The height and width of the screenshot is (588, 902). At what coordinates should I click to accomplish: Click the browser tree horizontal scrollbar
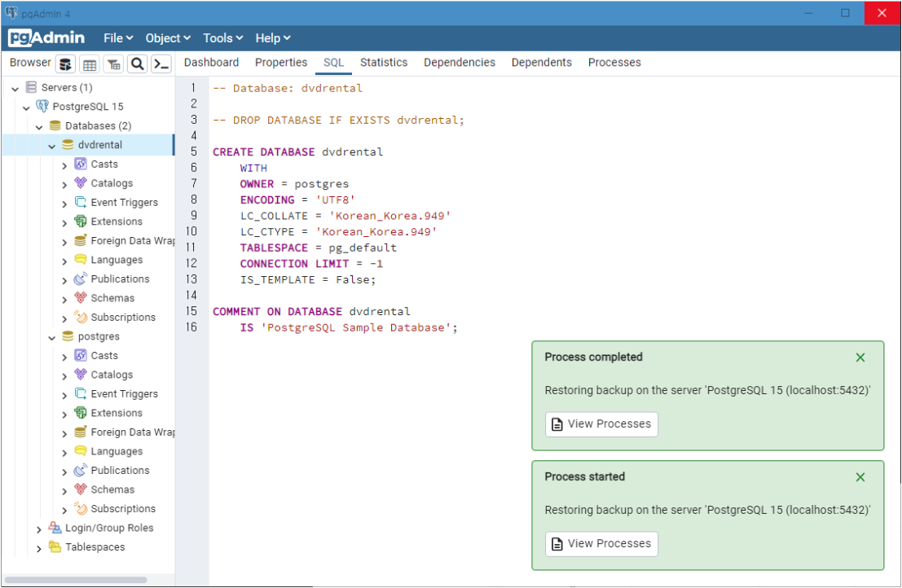click(75, 579)
